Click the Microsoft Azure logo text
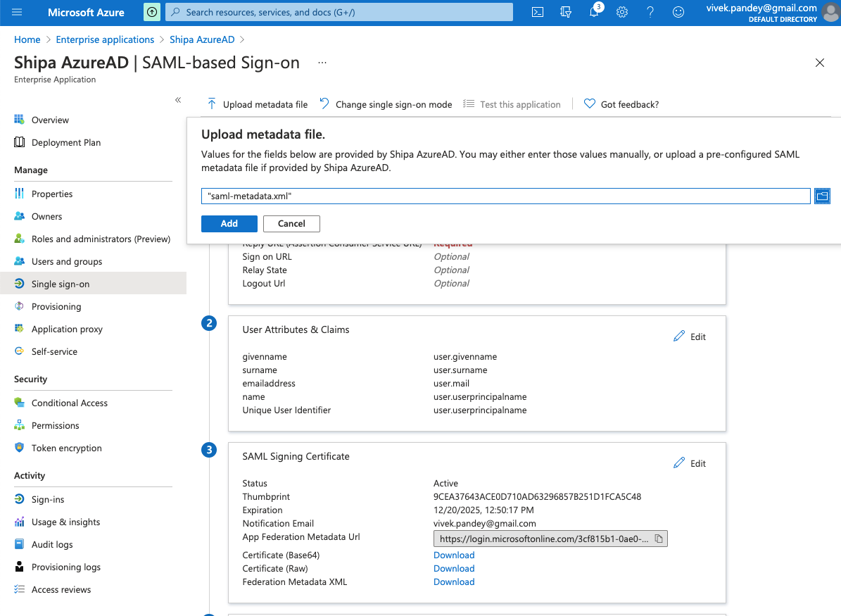The image size is (841, 616). click(86, 12)
